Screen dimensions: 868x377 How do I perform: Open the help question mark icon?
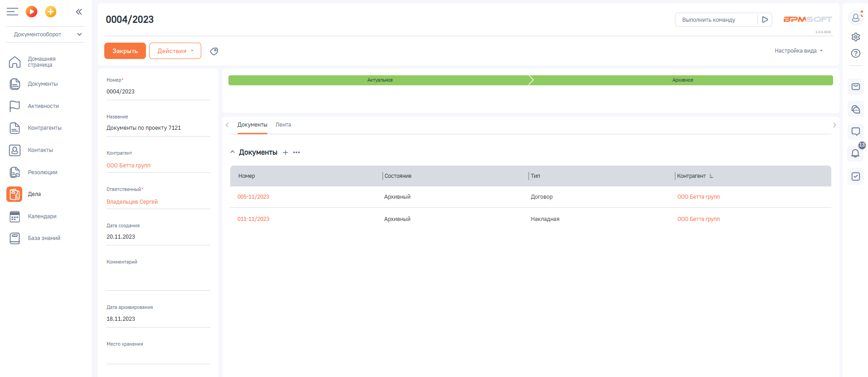(856, 54)
